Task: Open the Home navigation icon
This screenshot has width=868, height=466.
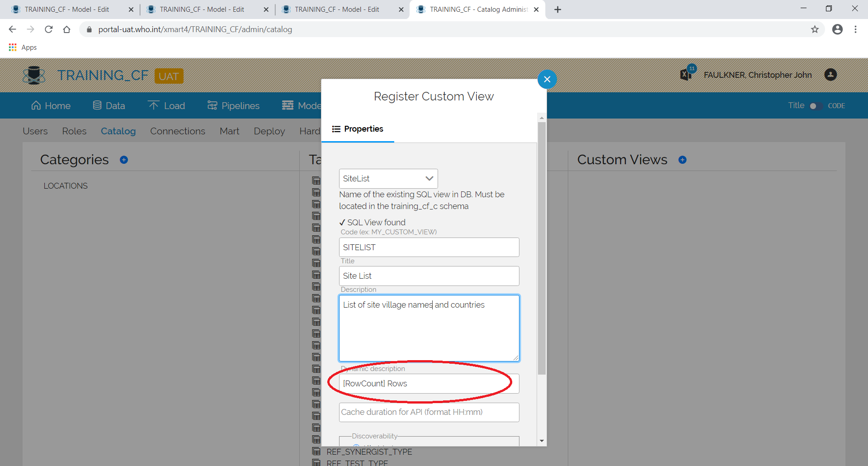Action: (x=36, y=105)
